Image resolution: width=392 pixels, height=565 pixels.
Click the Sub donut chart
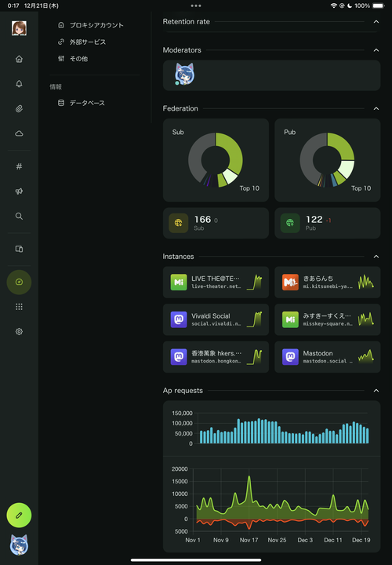tap(216, 160)
